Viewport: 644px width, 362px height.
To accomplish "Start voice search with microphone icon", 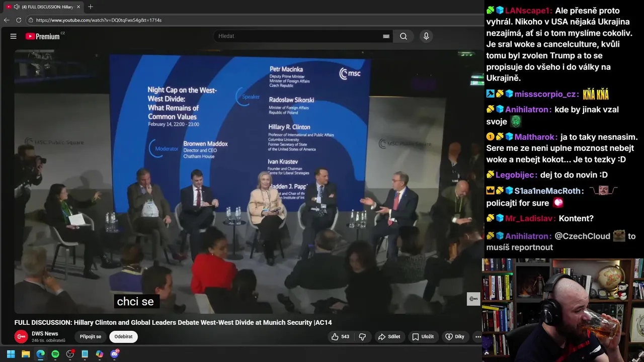I will tap(426, 36).
